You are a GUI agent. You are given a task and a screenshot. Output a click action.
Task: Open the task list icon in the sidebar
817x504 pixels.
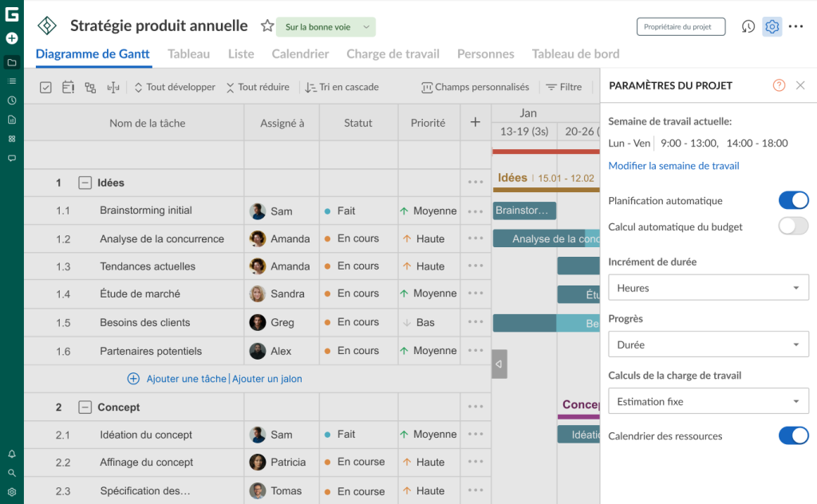(11, 81)
